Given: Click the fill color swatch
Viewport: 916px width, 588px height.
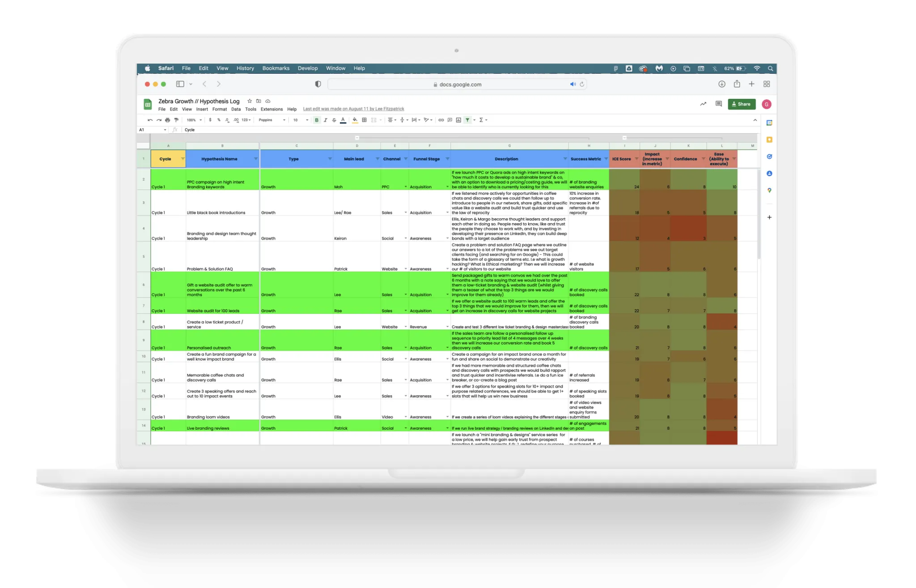Looking at the screenshot, I should click(355, 120).
